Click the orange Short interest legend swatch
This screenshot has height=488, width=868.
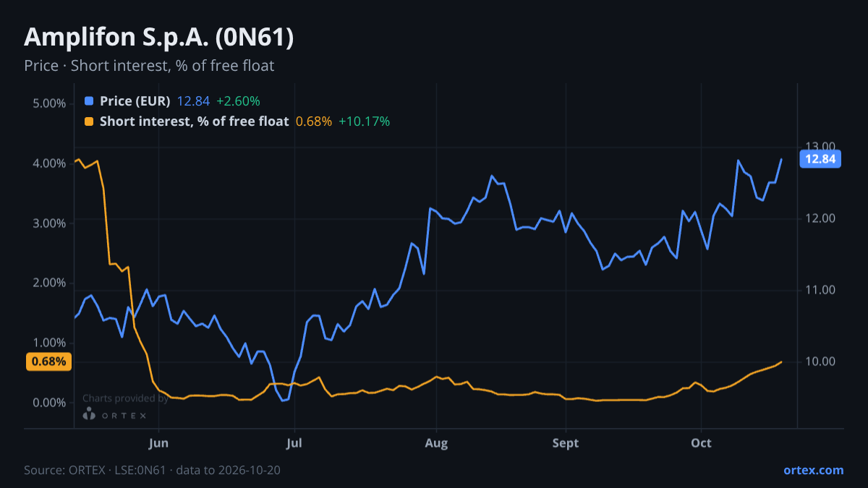[89, 121]
